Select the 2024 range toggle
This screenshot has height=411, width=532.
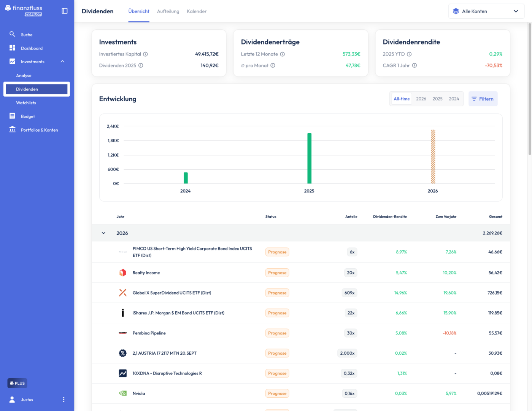[454, 99]
